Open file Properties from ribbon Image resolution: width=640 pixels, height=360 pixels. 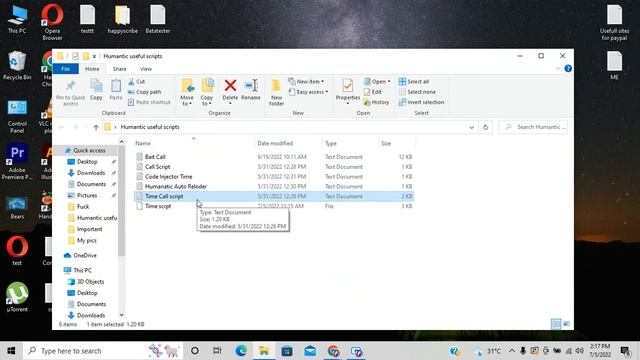point(348,91)
